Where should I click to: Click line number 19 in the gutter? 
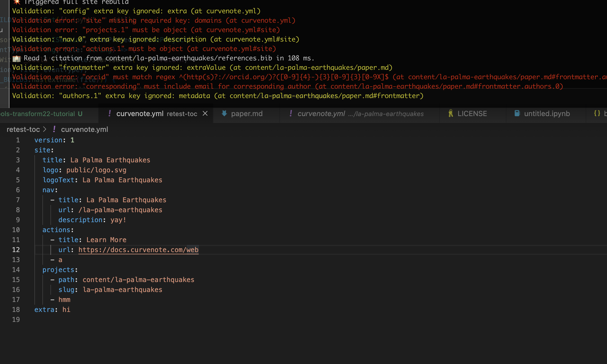pyautogui.click(x=16, y=320)
